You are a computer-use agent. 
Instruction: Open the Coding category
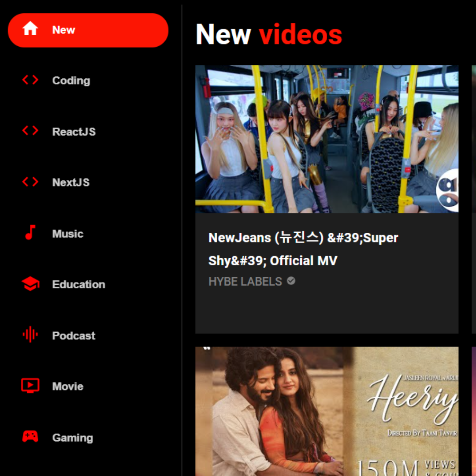pos(71,81)
